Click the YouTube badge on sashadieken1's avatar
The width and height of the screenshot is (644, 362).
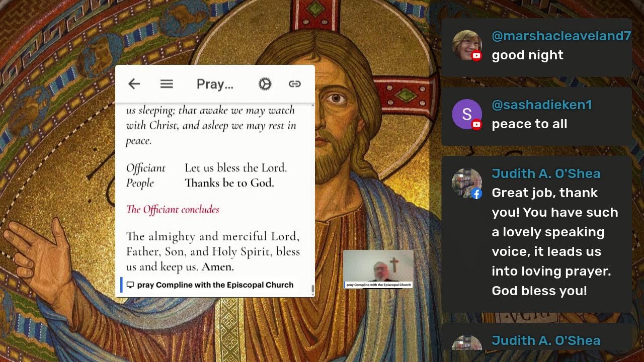[476, 125]
